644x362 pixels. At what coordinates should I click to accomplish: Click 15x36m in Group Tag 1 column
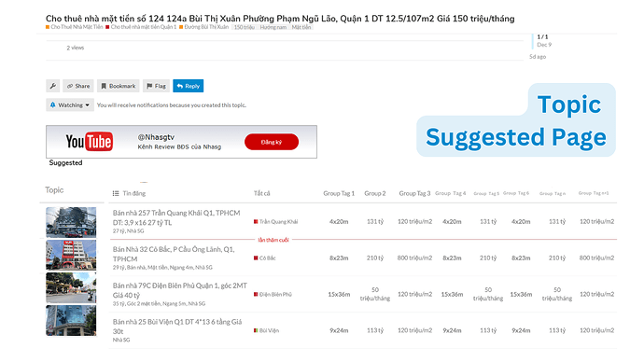[x=339, y=294]
